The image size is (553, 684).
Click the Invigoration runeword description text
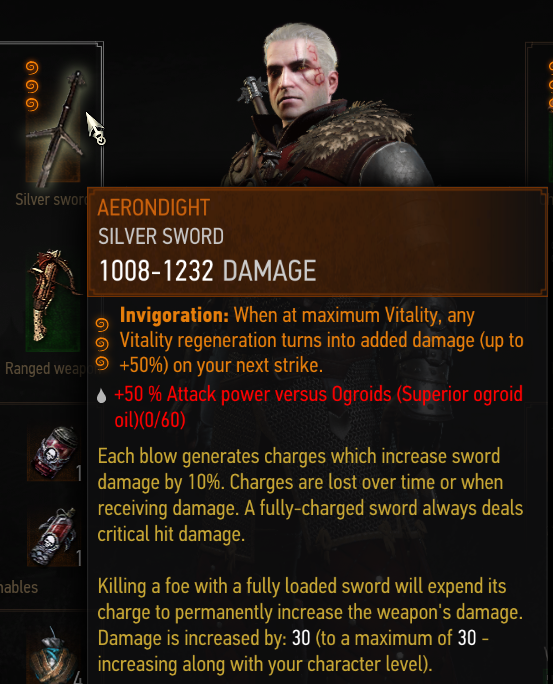[x=321, y=340]
